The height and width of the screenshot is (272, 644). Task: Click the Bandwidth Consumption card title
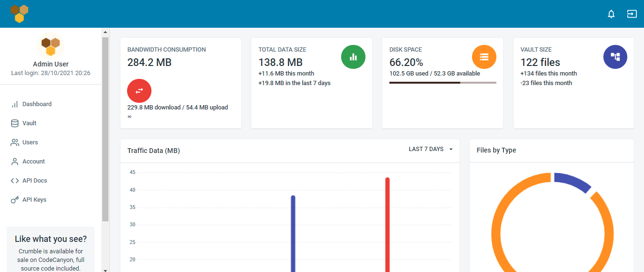[x=167, y=50]
